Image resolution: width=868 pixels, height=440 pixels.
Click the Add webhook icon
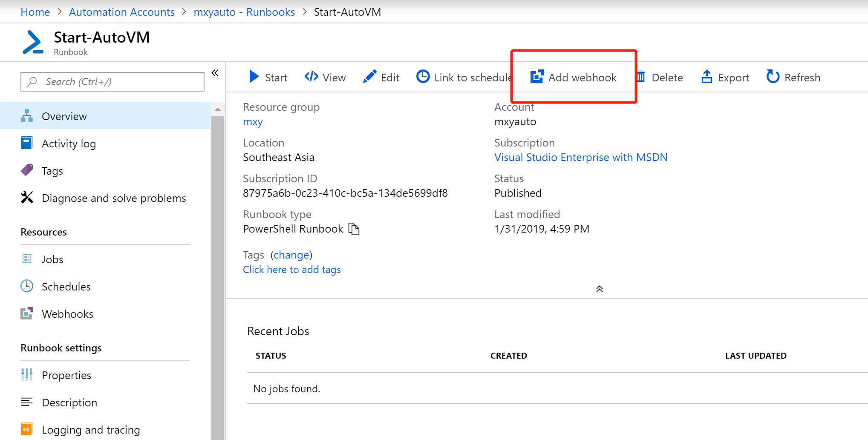coord(537,77)
